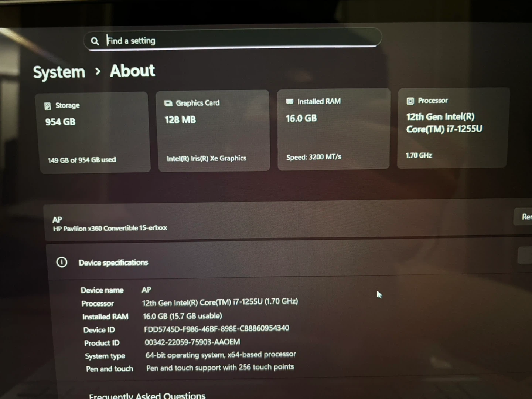Open the Processor card at 1.70 GHz
Image resolution: width=532 pixels, height=399 pixels.
tap(419, 155)
